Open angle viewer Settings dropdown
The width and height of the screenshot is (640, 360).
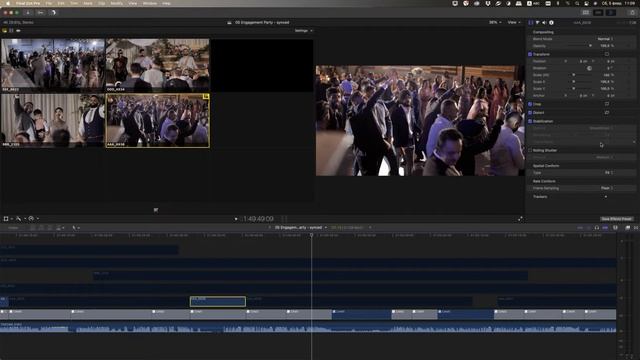pos(303,31)
